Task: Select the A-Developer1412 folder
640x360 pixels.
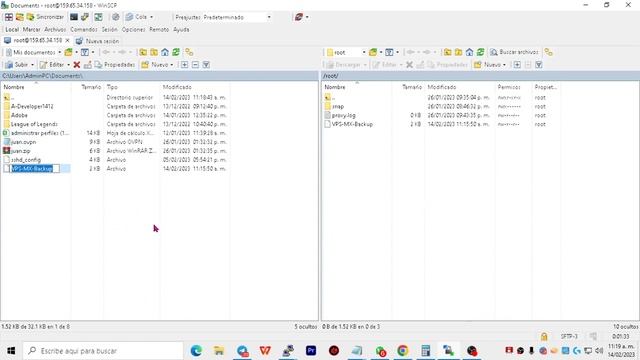Action: click(32, 106)
